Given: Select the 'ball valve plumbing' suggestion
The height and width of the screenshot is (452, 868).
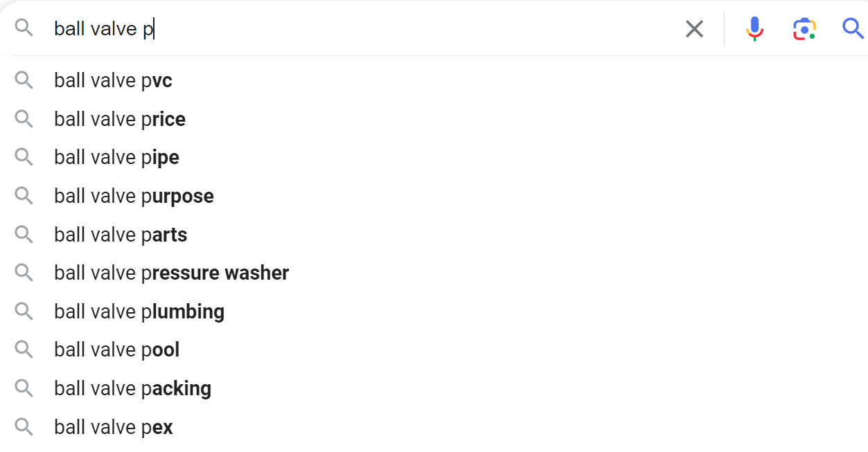Looking at the screenshot, I should [139, 312].
